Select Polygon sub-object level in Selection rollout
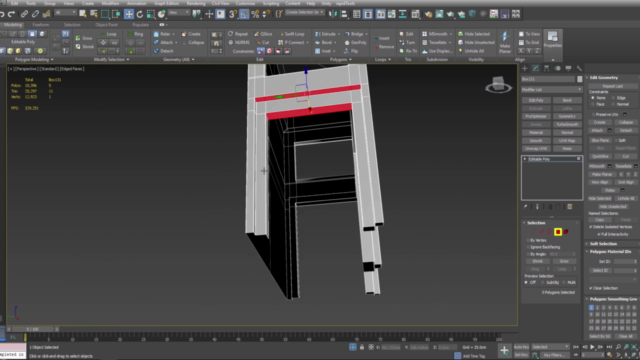 [x=558, y=232]
